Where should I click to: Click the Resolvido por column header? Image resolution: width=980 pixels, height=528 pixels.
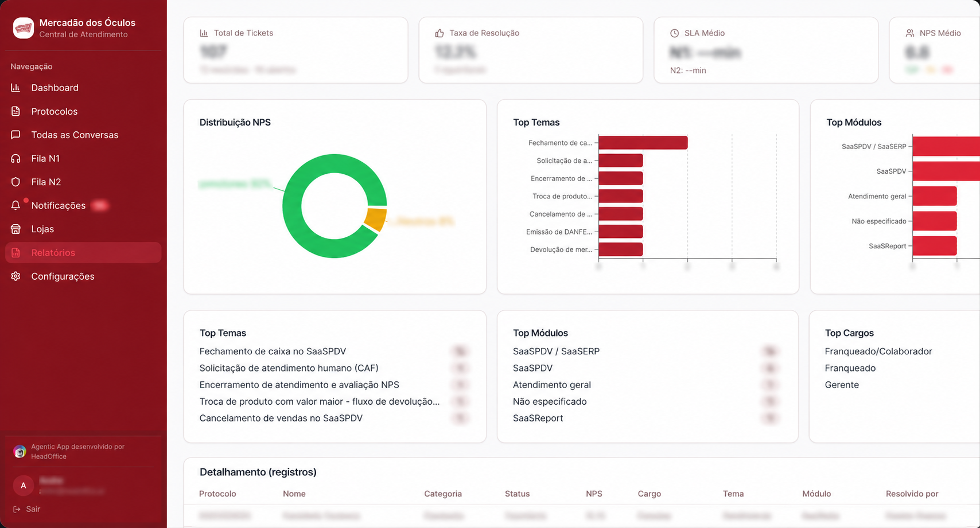click(912, 494)
